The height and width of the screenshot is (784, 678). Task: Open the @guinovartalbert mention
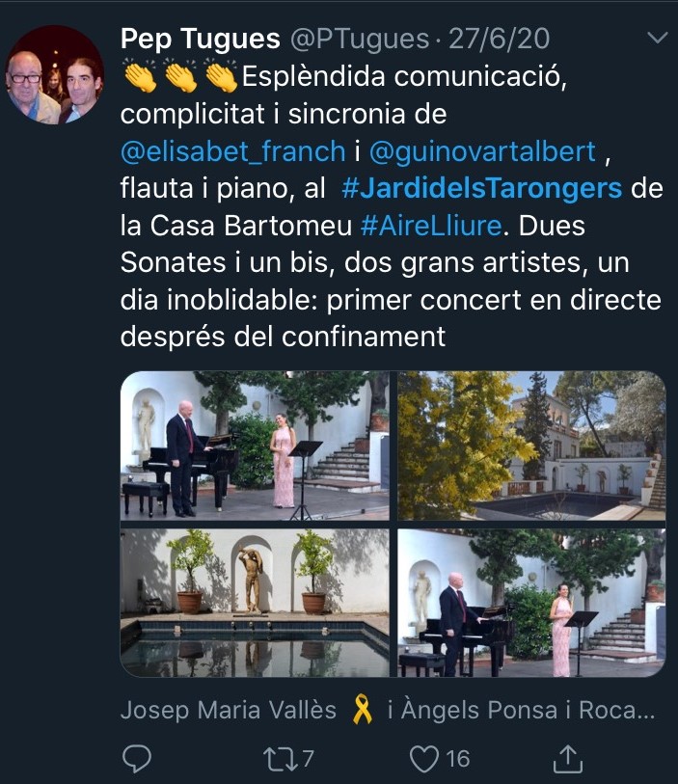pos(482,151)
